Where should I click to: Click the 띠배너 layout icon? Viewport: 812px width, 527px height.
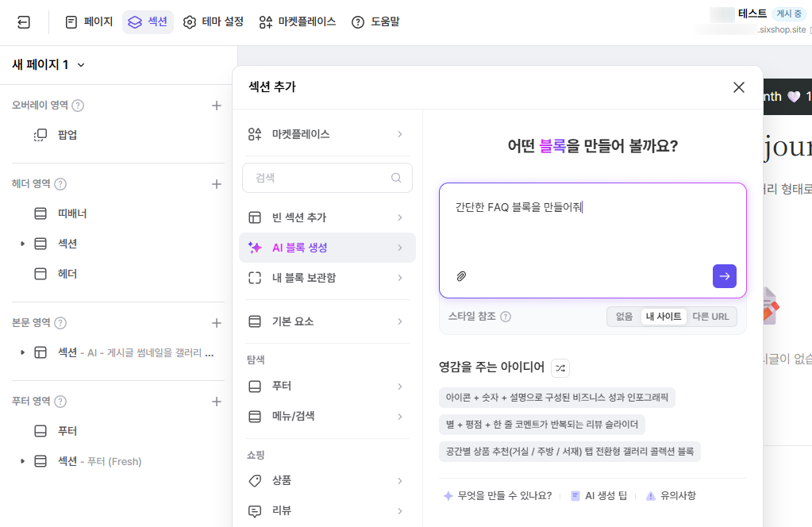click(x=40, y=213)
